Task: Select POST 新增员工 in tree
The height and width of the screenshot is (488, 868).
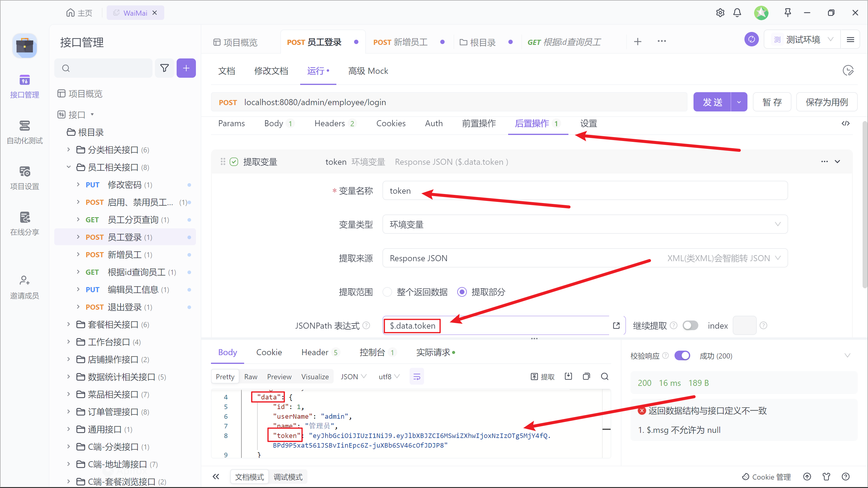Action: coord(125,255)
